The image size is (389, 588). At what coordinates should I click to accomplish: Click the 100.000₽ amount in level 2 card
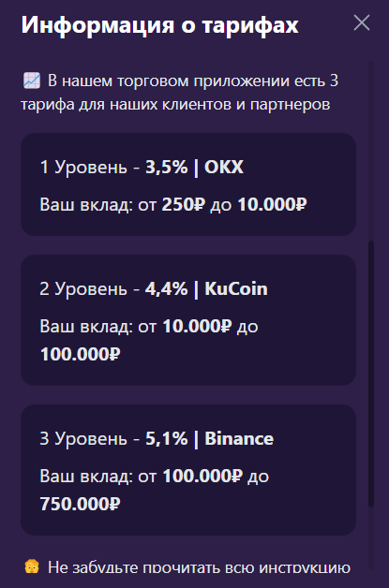tap(80, 354)
